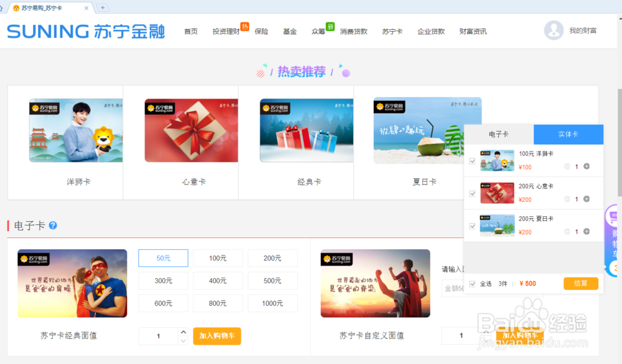
Task: Select the 800元 face value
Action: tap(218, 303)
